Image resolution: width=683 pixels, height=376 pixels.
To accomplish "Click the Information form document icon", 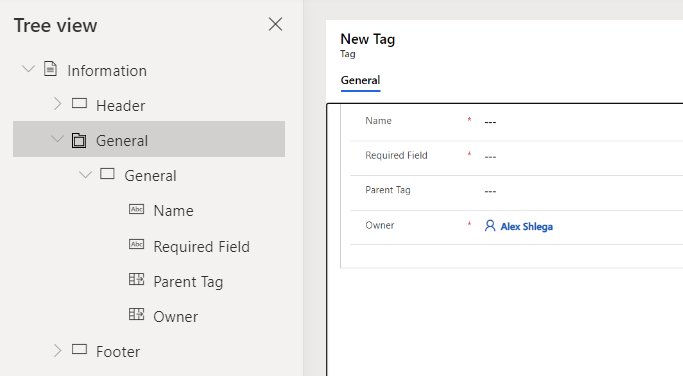I will point(50,69).
